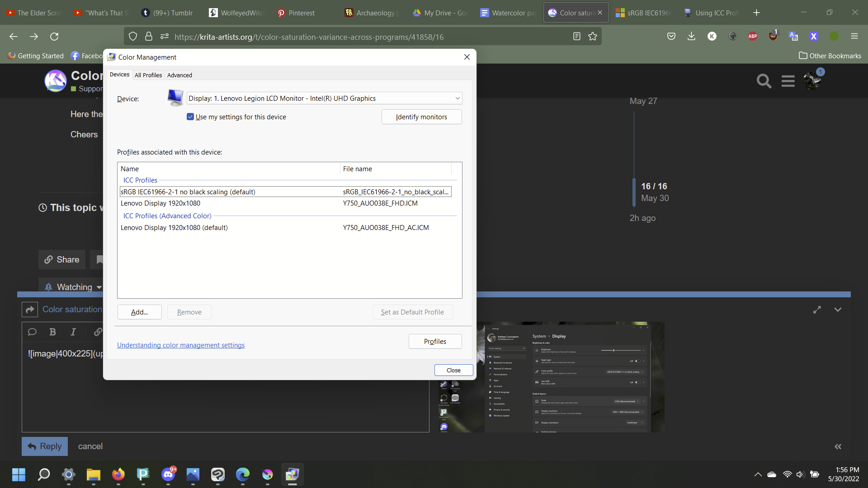
Task: Click the Adblock Plus extension icon
Action: coord(753,37)
